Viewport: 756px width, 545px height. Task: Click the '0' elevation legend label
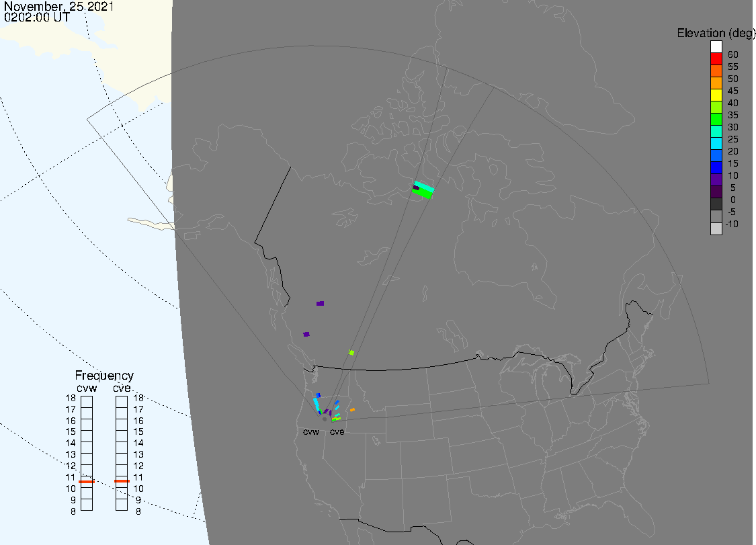click(733, 200)
